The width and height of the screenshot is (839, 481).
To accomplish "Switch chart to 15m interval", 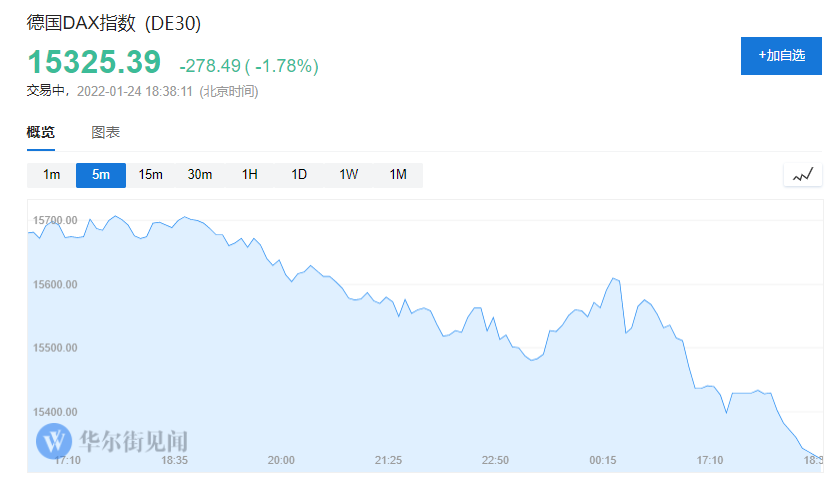I will [x=150, y=175].
